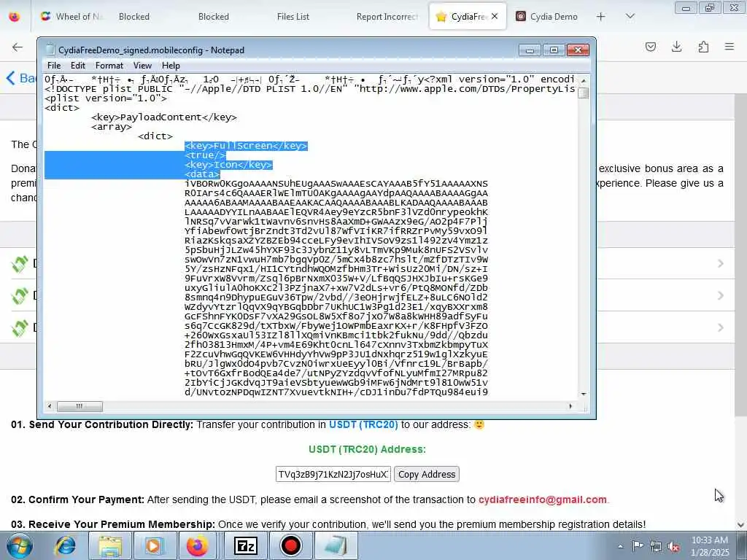Click the Copy Address button

(x=426, y=474)
